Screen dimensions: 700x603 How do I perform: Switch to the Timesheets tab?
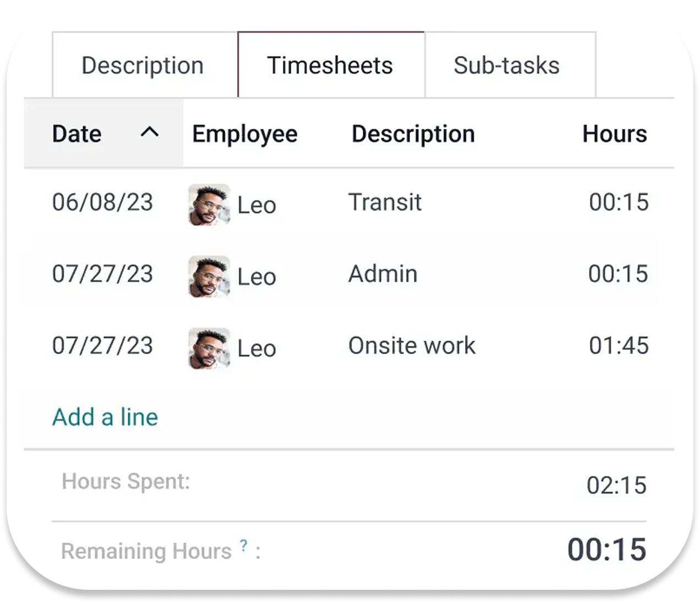pyautogui.click(x=330, y=66)
